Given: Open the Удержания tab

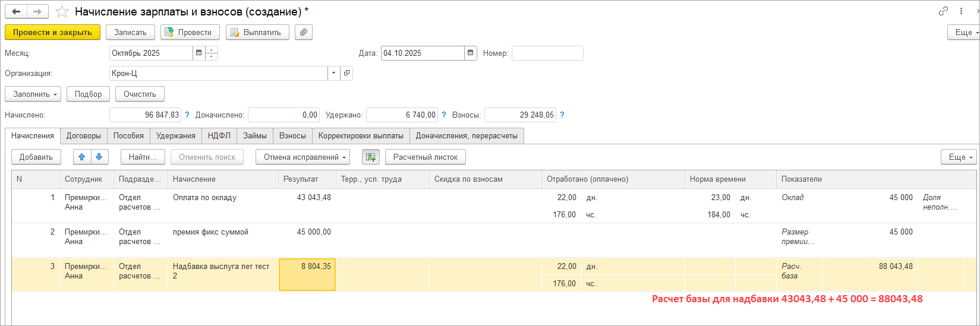Looking at the screenshot, I should tap(175, 135).
